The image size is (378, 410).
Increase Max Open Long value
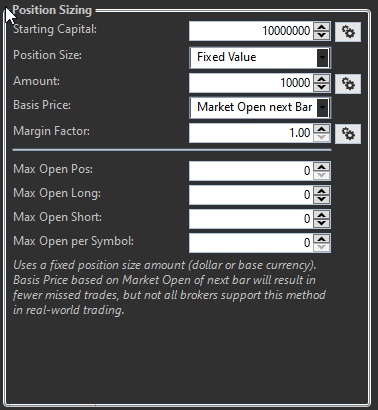point(322,191)
